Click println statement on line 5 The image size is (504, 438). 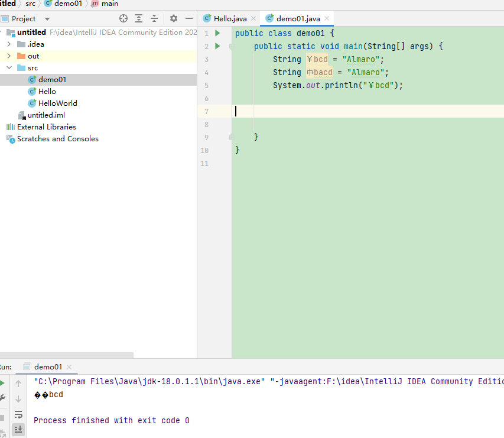click(338, 85)
